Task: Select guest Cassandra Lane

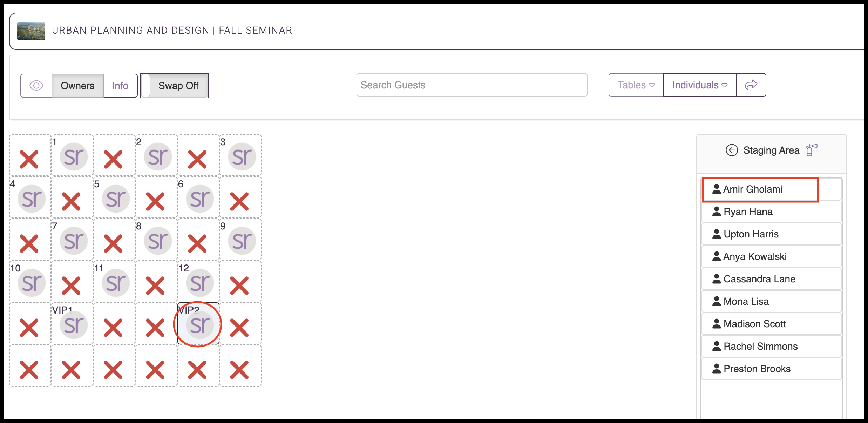Action: click(772, 279)
